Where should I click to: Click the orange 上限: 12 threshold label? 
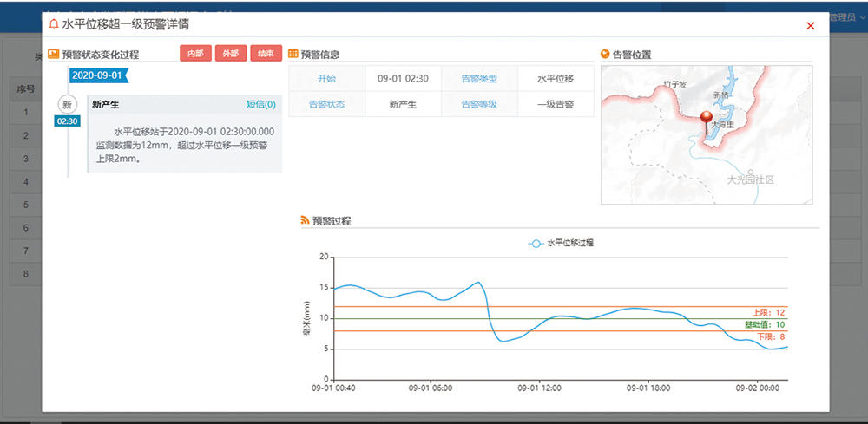[768, 312]
